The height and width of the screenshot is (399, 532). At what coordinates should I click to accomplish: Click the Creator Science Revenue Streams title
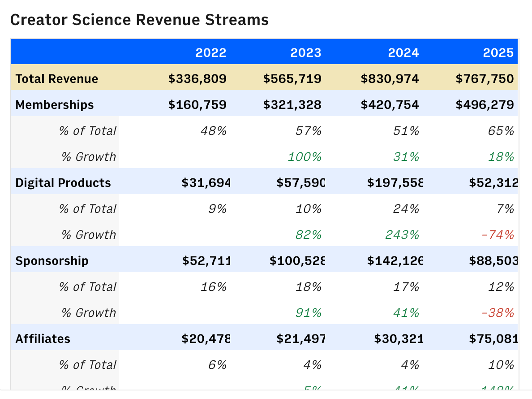139,20
